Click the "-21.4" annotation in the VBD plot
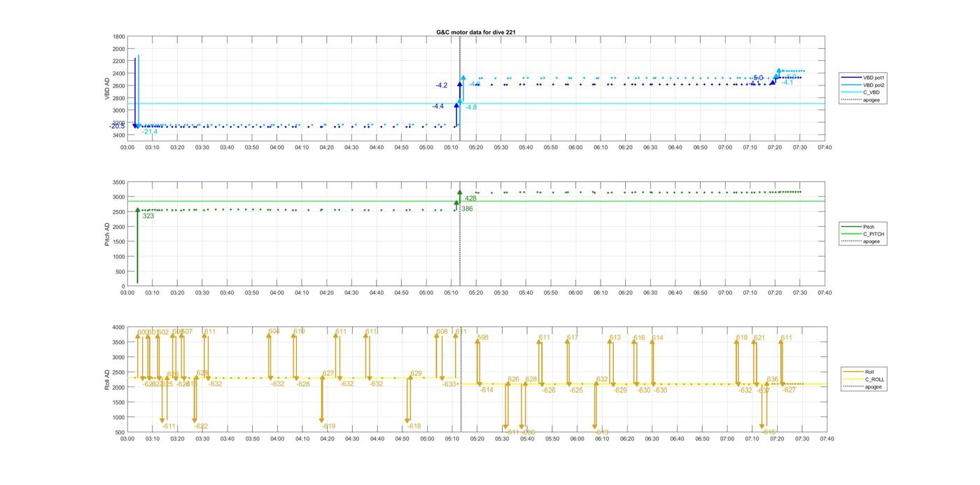This screenshot has height=485, width=980. click(150, 132)
